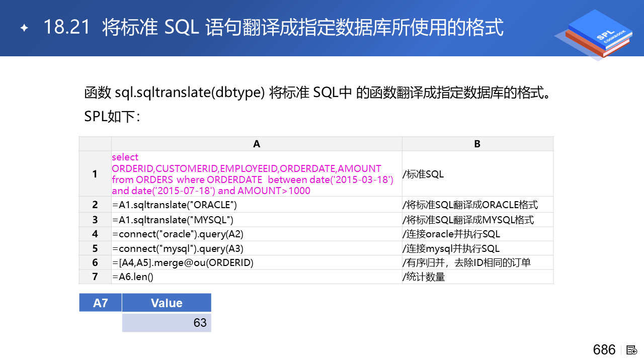Click the star bullet before the 18.21 title
Viewport: 644px width, 362px height.
click(24, 28)
